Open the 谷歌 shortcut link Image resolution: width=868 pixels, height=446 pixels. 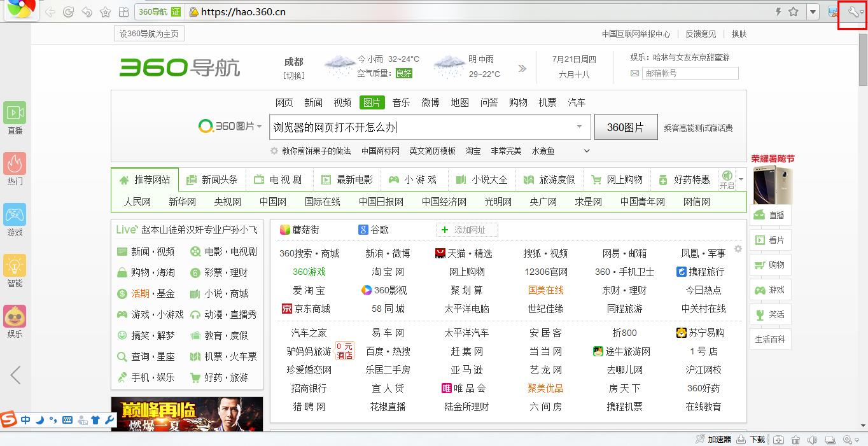[x=373, y=230]
